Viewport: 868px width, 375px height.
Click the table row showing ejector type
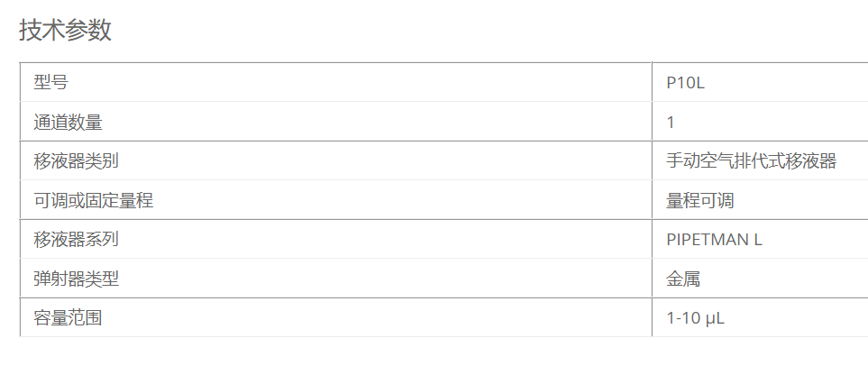click(x=361, y=279)
